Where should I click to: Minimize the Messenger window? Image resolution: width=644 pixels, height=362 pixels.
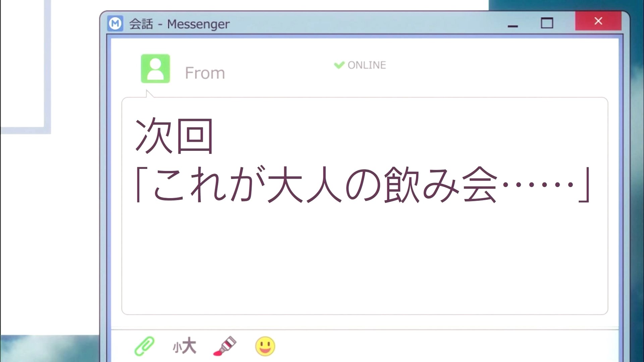[x=513, y=23]
